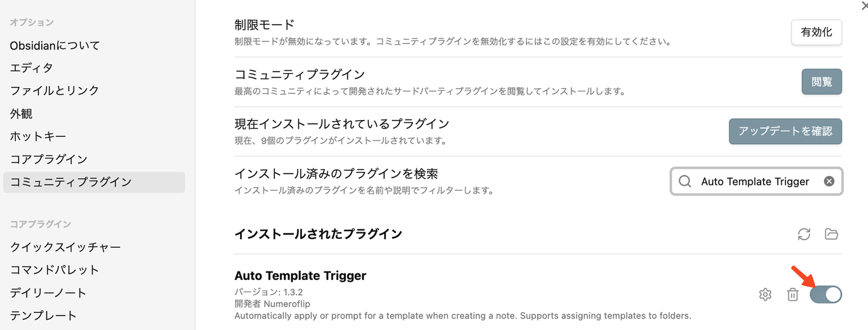The height and width of the screenshot is (330, 868).
Task: Go to ファイルとリンク settings
Action: [54, 90]
